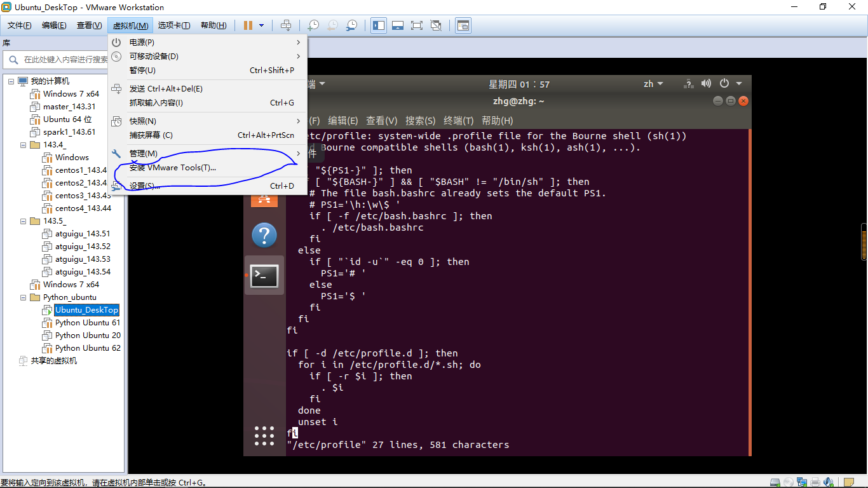Click the Ubuntu power icon in top bar

pos(724,84)
